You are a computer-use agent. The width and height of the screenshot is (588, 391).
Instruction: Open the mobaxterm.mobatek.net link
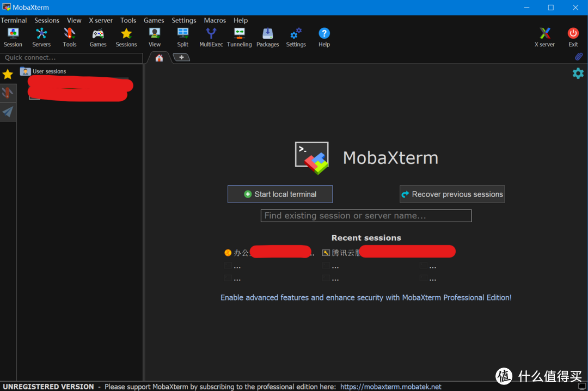391,387
